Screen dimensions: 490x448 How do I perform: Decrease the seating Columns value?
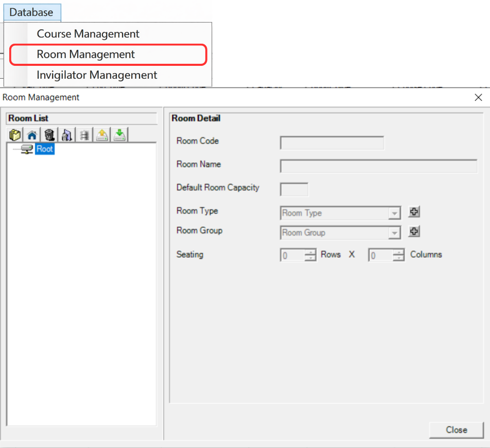pos(398,258)
